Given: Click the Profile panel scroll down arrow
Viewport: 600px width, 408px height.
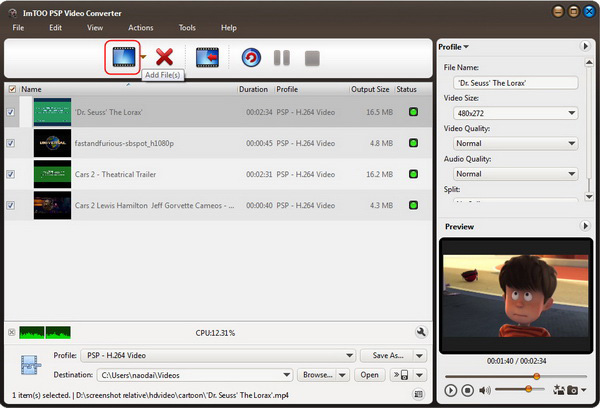Looking at the screenshot, I should tap(589, 197).
